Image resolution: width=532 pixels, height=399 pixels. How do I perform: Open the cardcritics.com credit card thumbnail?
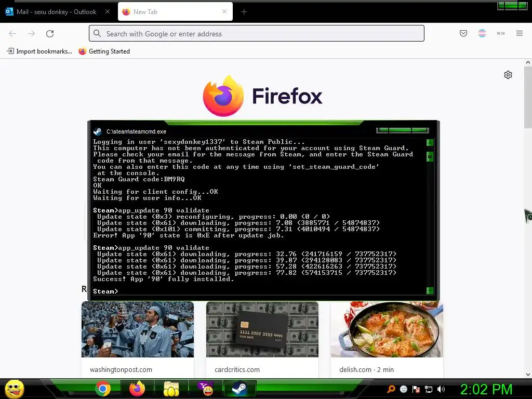[x=262, y=329]
